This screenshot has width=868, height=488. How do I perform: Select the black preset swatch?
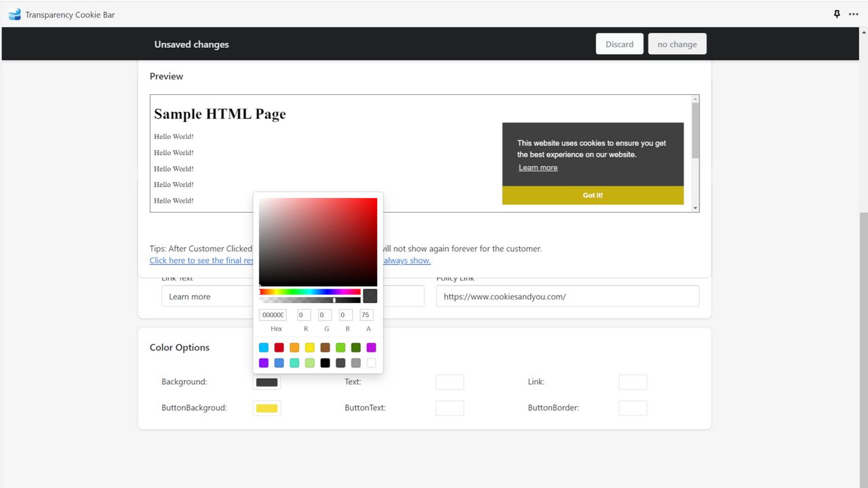[325, 363]
